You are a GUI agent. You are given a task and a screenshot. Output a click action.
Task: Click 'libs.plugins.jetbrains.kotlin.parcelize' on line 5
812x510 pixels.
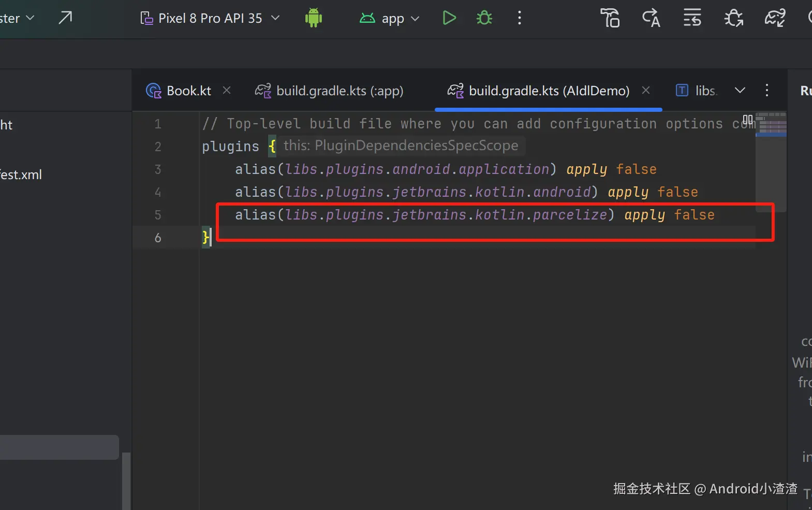pyautogui.click(x=446, y=215)
